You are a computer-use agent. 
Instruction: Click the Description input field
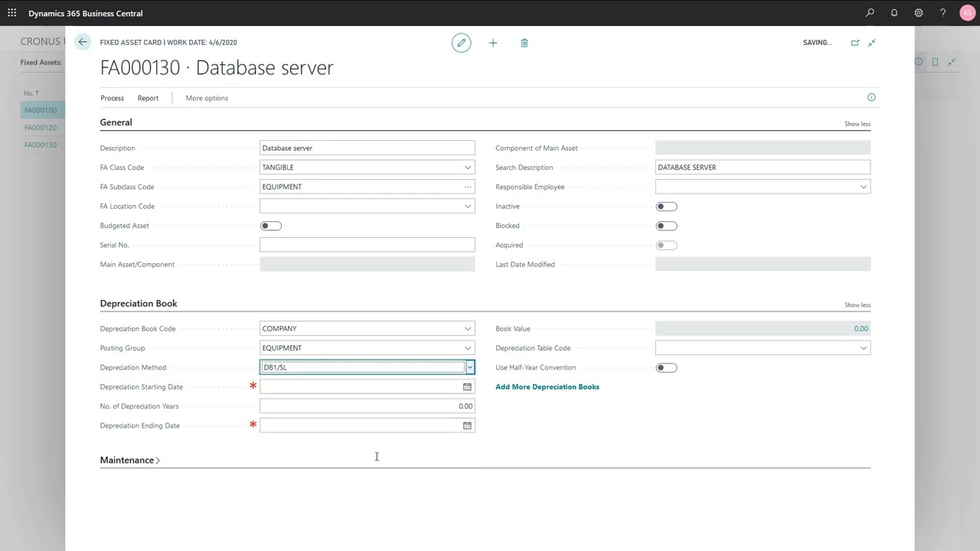click(367, 148)
